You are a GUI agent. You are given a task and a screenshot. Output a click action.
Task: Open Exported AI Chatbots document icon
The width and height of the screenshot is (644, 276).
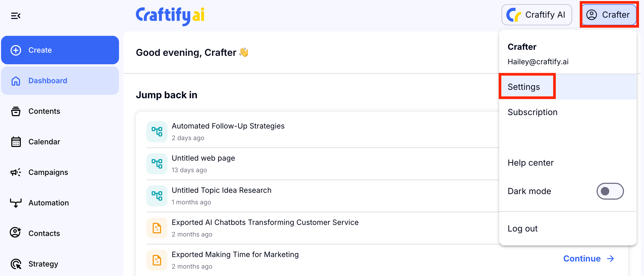click(x=157, y=228)
